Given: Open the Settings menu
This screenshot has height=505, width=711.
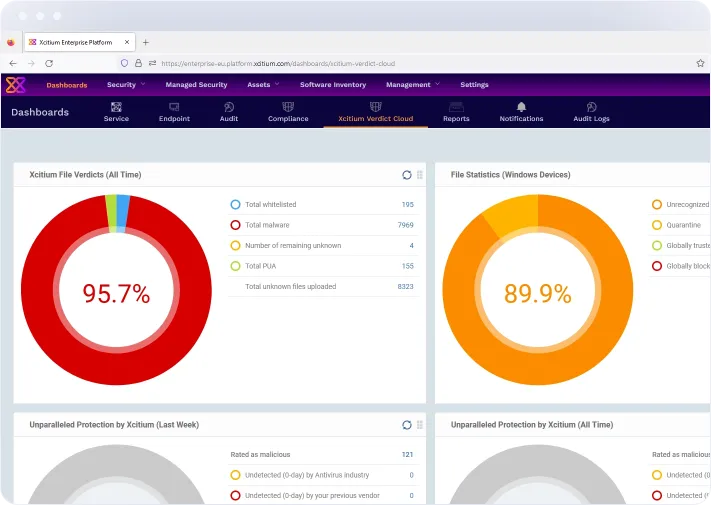Looking at the screenshot, I should (474, 85).
